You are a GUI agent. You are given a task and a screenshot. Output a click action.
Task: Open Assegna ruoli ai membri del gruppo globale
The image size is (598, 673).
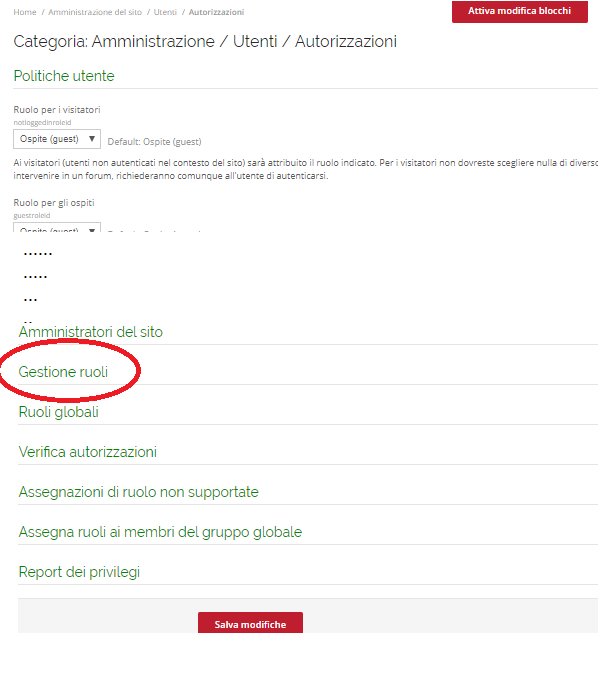pos(160,532)
